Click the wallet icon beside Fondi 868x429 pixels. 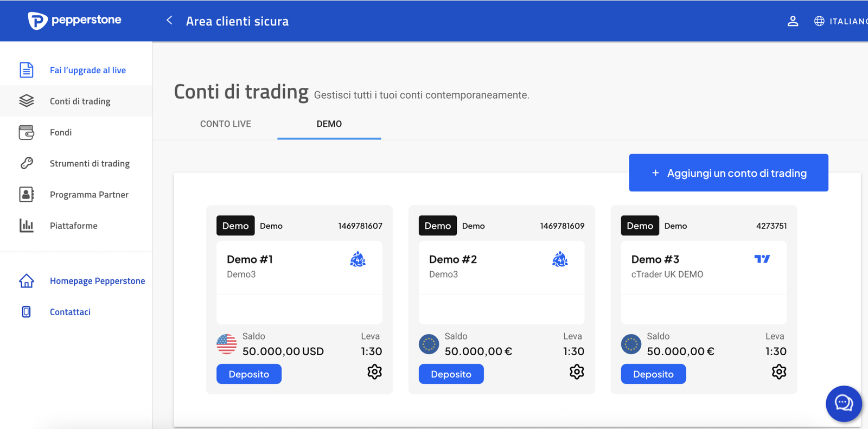pyautogui.click(x=26, y=132)
